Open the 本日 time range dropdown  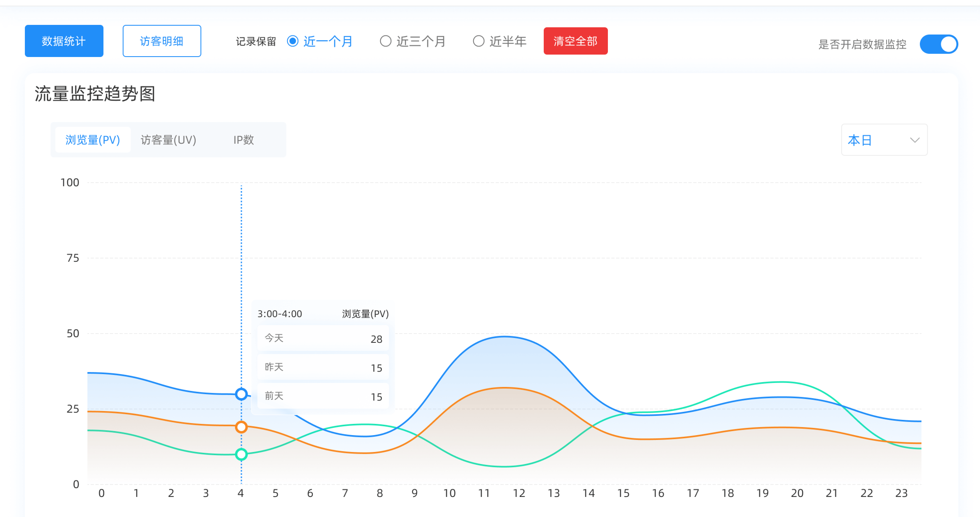(883, 140)
